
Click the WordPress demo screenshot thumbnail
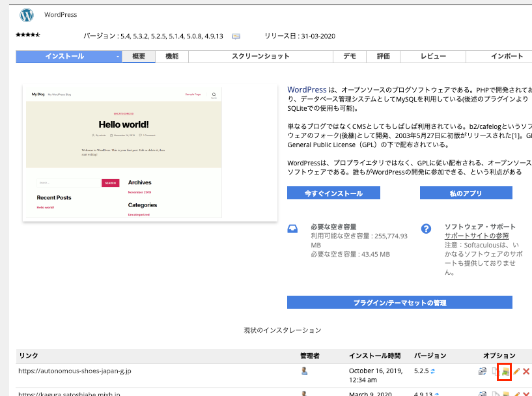[150, 152]
